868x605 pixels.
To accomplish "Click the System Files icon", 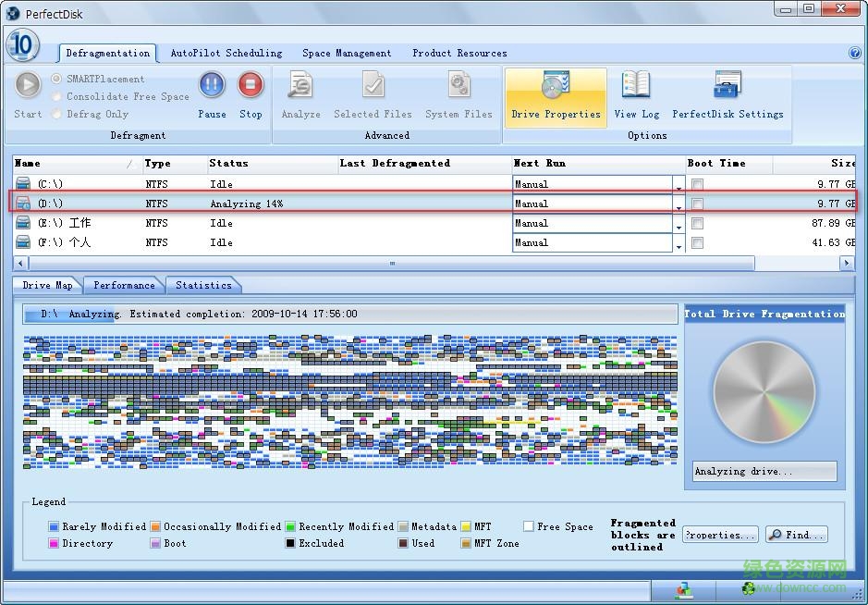I will (x=458, y=93).
